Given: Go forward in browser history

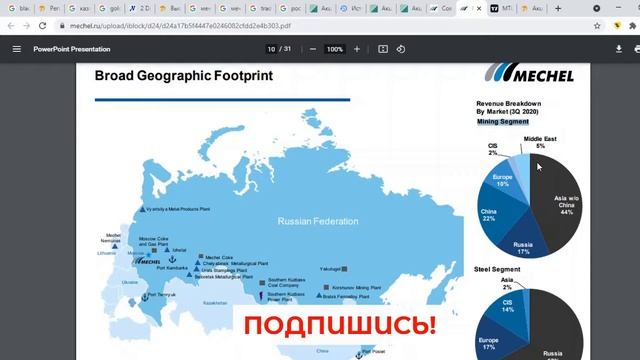Looking at the screenshot, I should (x=27, y=26).
